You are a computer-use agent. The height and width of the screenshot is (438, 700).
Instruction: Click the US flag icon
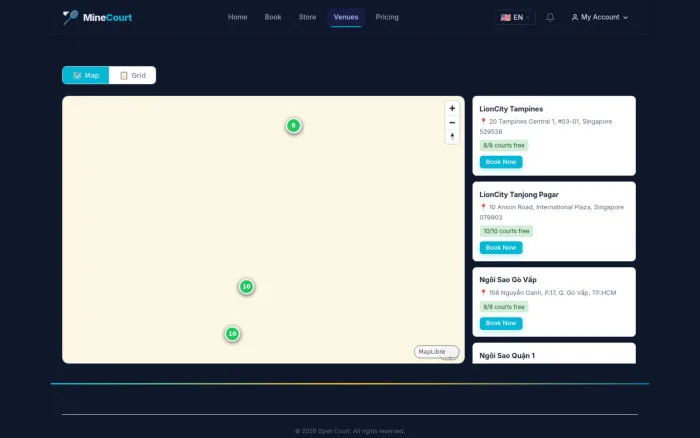(505, 17)
